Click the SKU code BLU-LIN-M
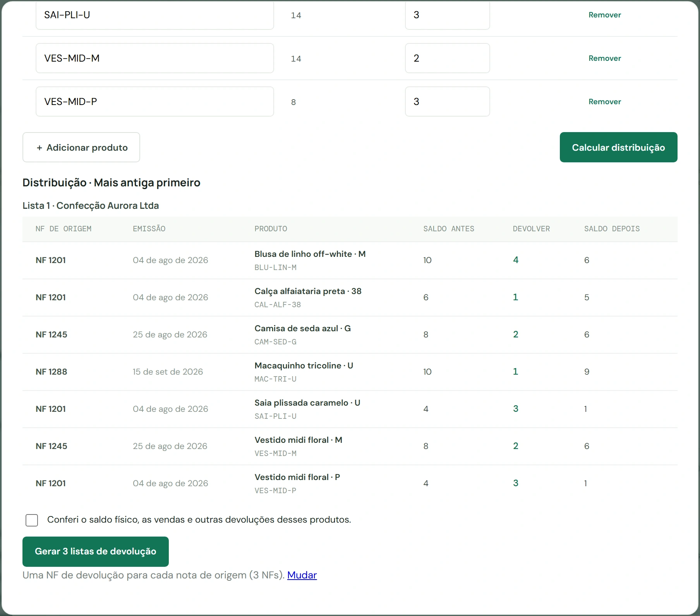700x616 pixels. pos(275,267)
